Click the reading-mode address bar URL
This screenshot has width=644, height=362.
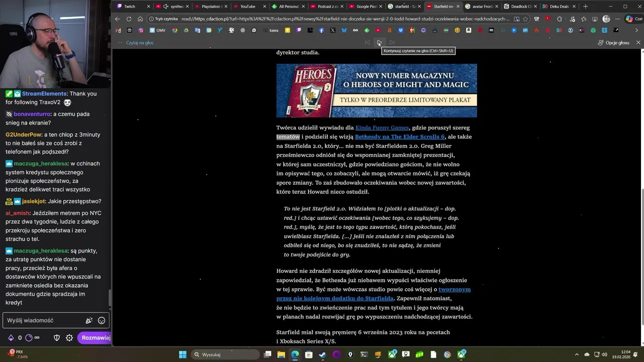click(345, 19)
